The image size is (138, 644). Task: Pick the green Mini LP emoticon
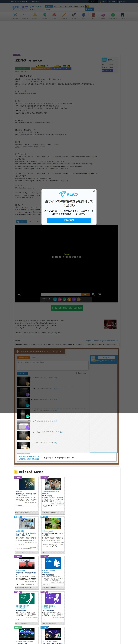point(64,299)
